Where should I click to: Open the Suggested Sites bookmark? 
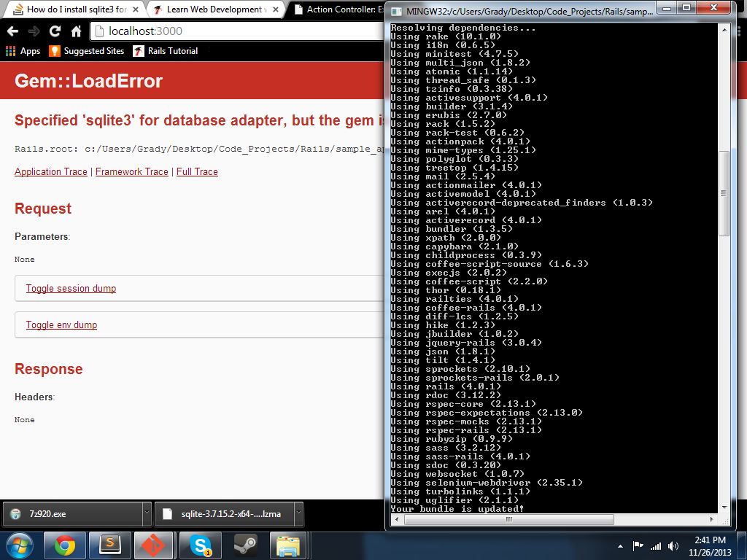(x=87, y=51)
